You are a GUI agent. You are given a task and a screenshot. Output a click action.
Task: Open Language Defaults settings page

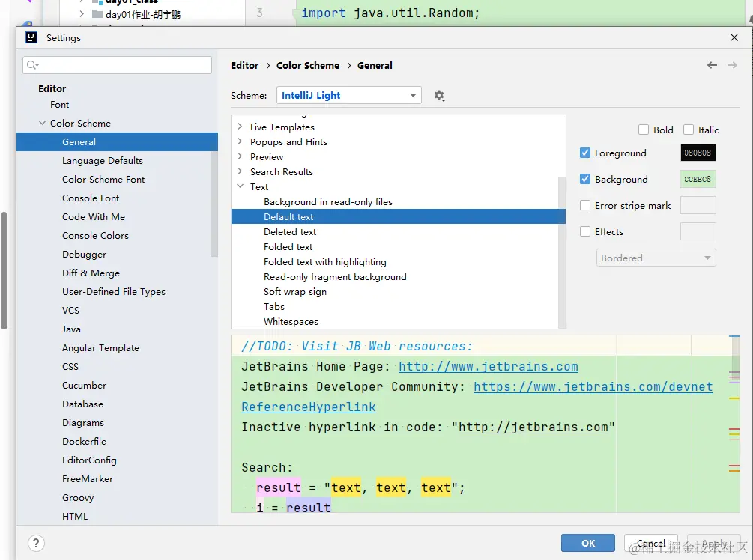pos(103,161)
